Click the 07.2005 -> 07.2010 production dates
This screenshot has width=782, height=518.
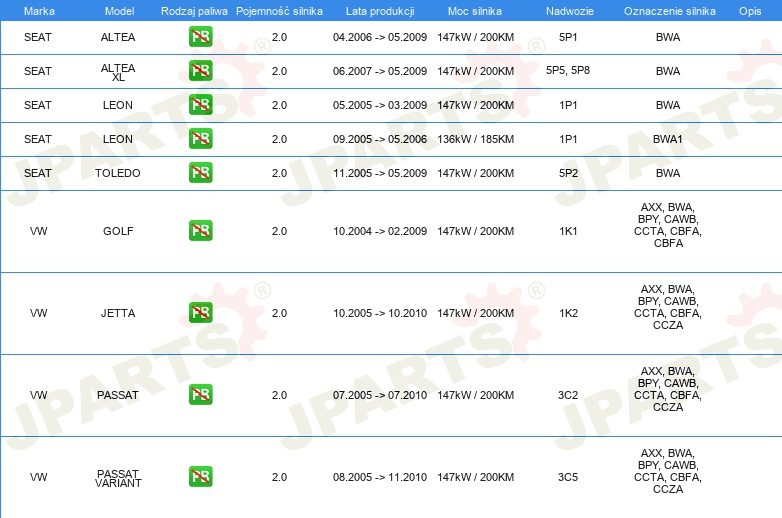point(380,395)
